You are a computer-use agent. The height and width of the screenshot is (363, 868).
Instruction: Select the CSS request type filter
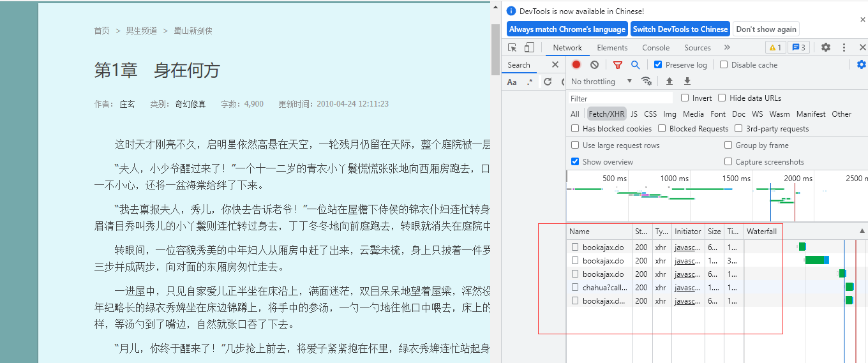[650, 114]
